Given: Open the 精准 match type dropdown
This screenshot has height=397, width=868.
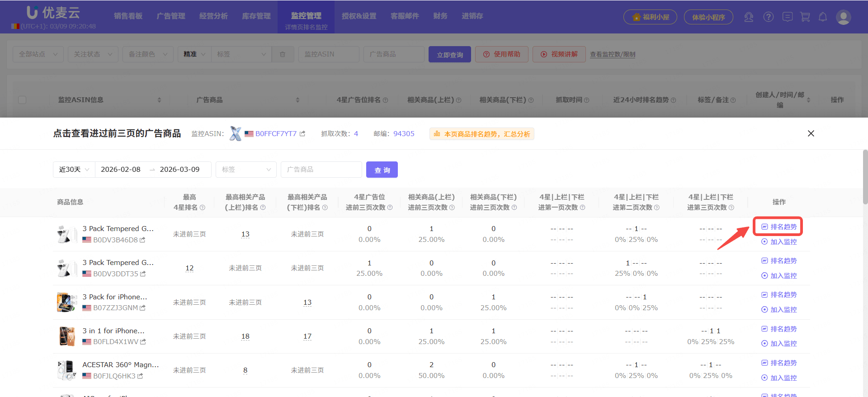Looking at the screenshot, I should (x=194, y=54).
